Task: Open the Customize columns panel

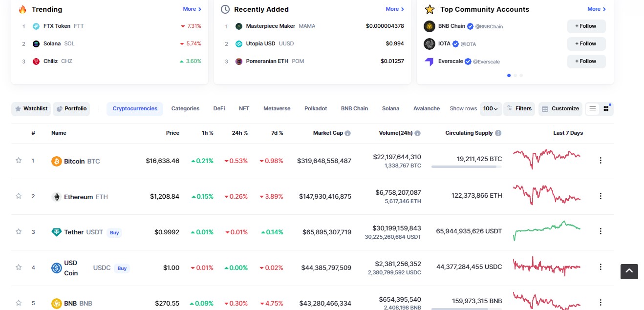Action: 561,109
